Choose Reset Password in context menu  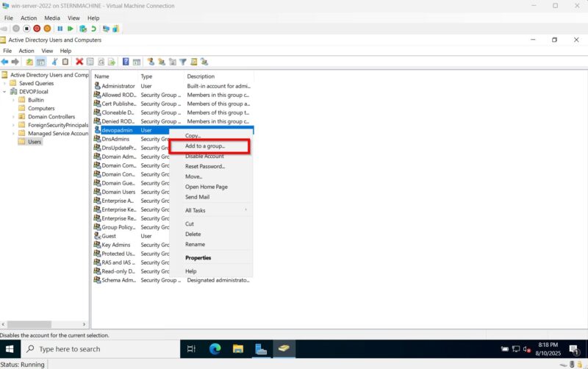(x=211, y=166)
